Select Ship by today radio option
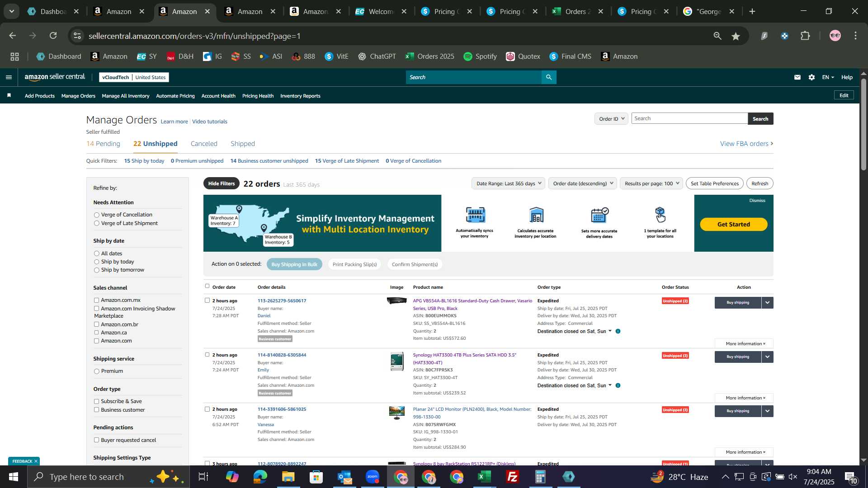868x488 pixels. tap(96, 262)
